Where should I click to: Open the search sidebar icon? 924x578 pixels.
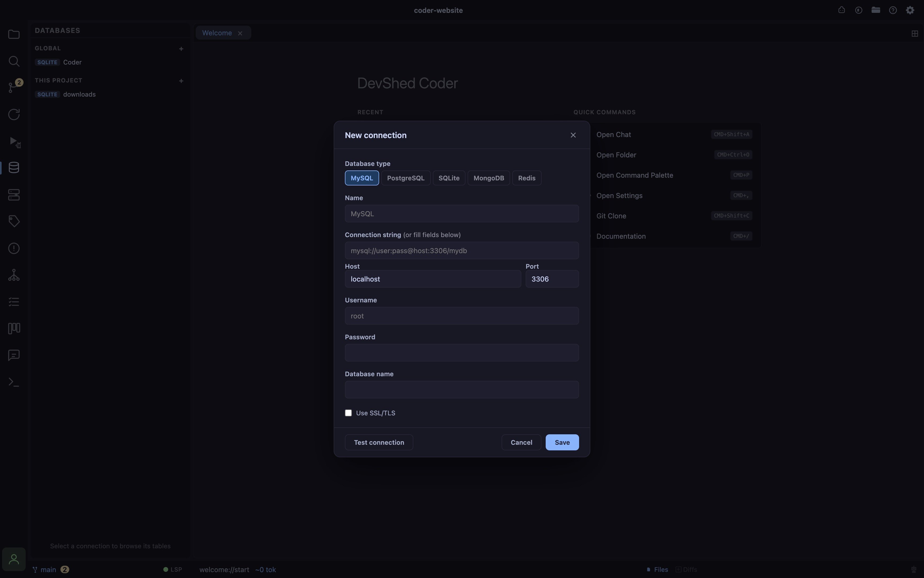(x=14, y=61)
